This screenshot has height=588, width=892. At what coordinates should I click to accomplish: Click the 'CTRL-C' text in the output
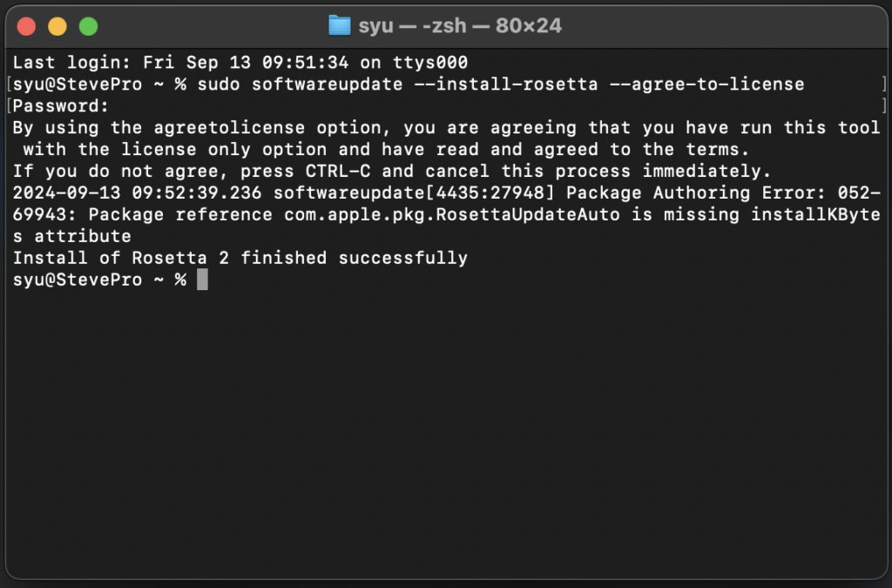pos(337,171)
